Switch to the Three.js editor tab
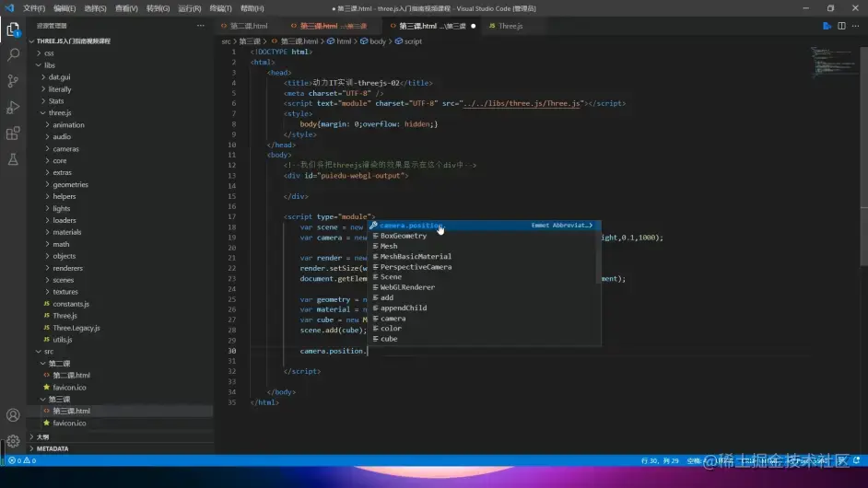The width and height of the screenshot is (868, 488). tap(510, 26)
